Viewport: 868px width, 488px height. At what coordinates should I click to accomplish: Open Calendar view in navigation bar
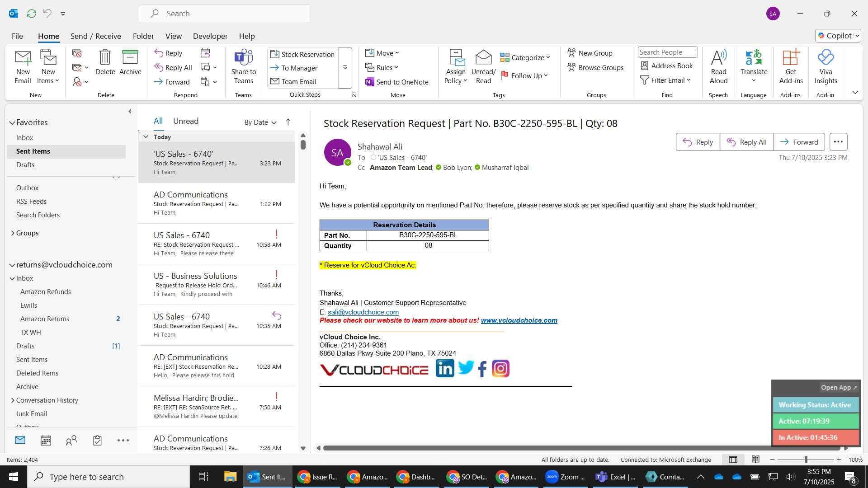click(46, 441)
